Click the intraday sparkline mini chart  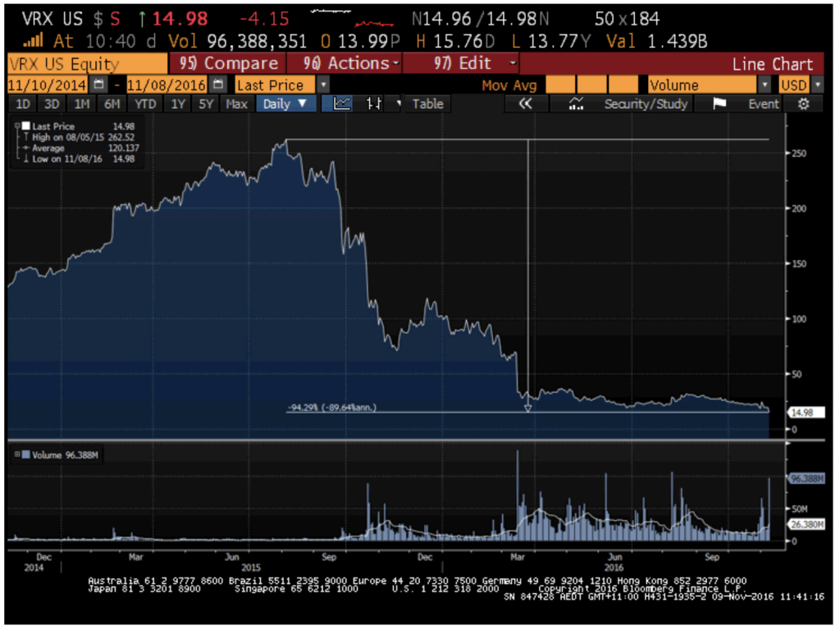[x=352, y=18]
